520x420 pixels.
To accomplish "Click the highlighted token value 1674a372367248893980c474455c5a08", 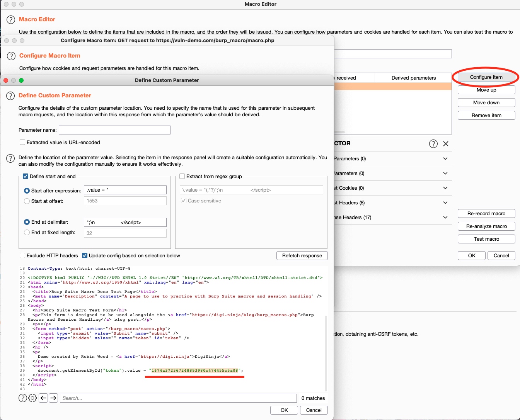I will tap(195, 371).
